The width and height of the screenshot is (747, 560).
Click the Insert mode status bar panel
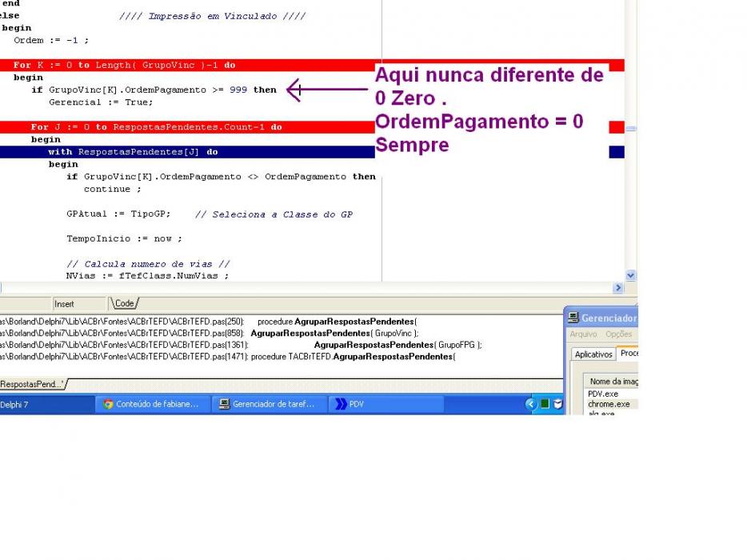78,304
